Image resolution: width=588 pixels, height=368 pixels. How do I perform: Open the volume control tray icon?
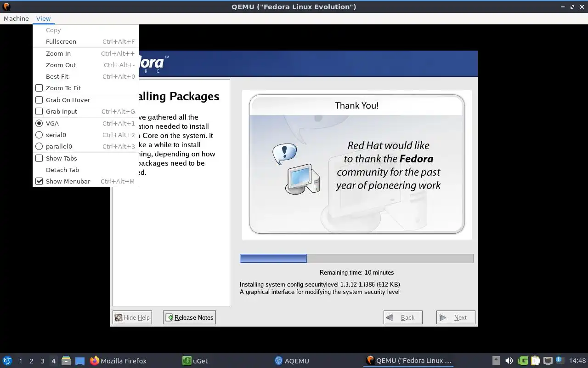(509, 361)
